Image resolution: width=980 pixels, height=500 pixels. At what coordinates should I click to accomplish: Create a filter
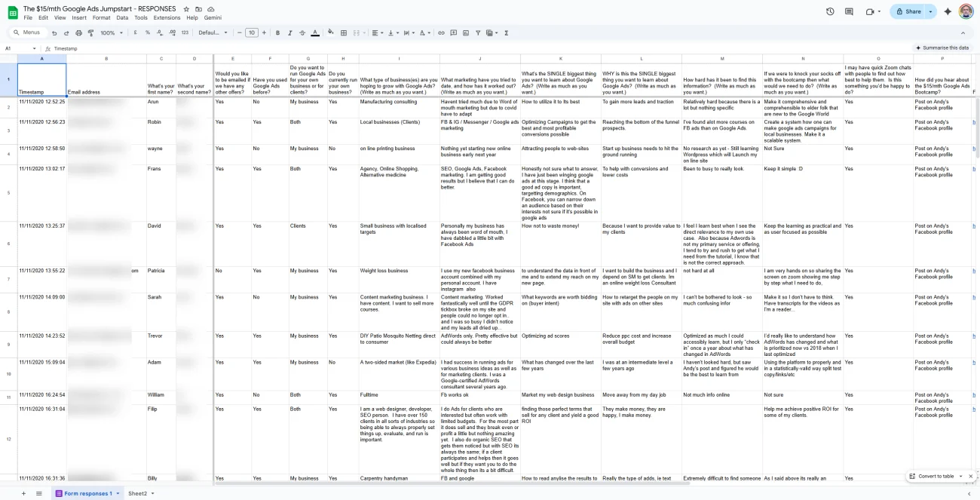point(478,33)
